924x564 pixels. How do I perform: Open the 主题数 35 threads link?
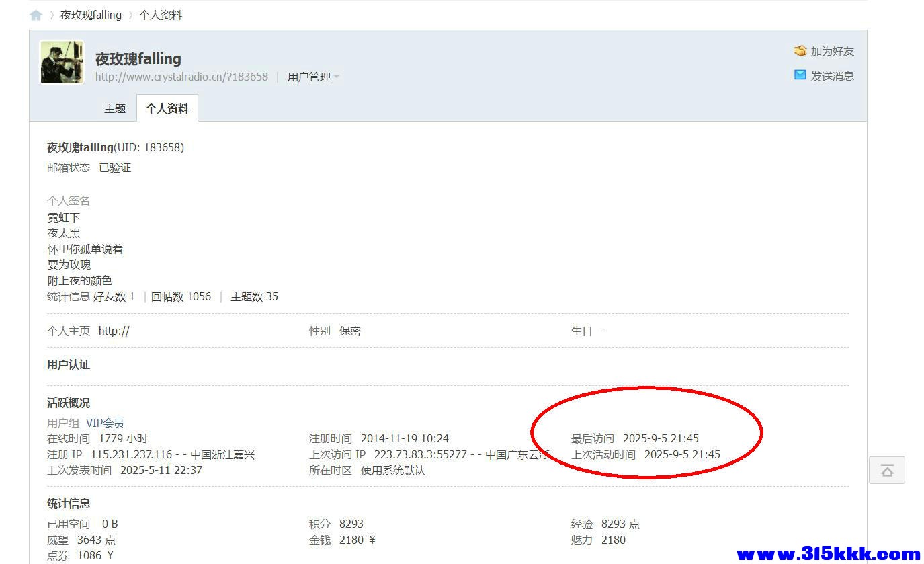254,296
